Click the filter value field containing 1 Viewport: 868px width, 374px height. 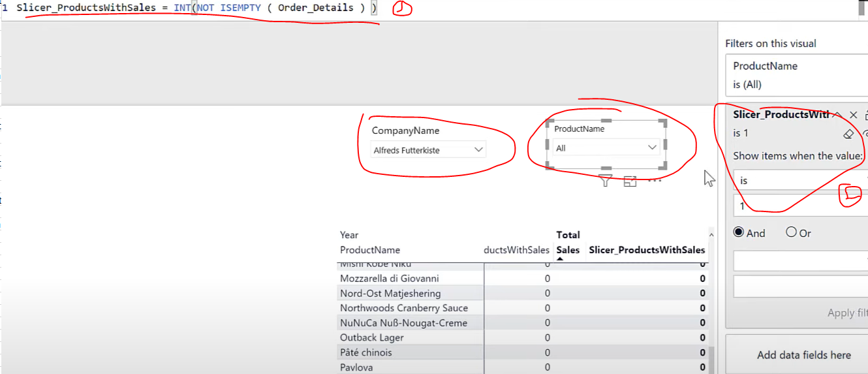tap(801, 206)
